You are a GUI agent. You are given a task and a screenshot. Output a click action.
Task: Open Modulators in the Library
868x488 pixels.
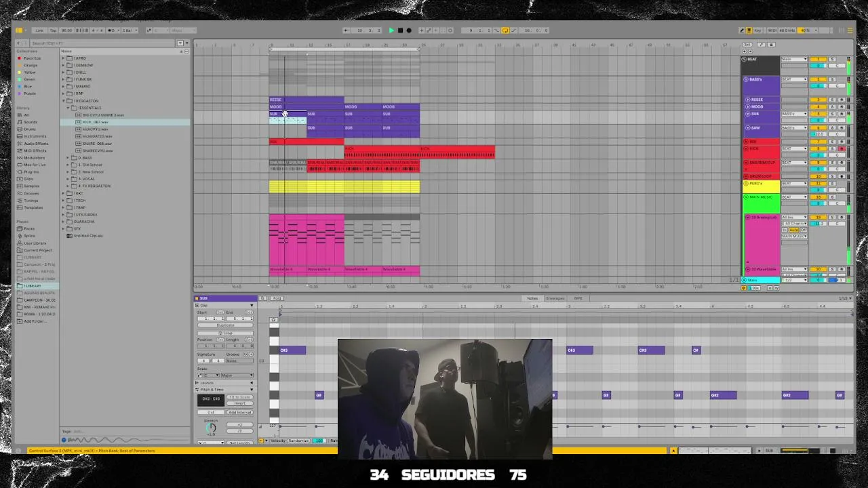(35, 158)
